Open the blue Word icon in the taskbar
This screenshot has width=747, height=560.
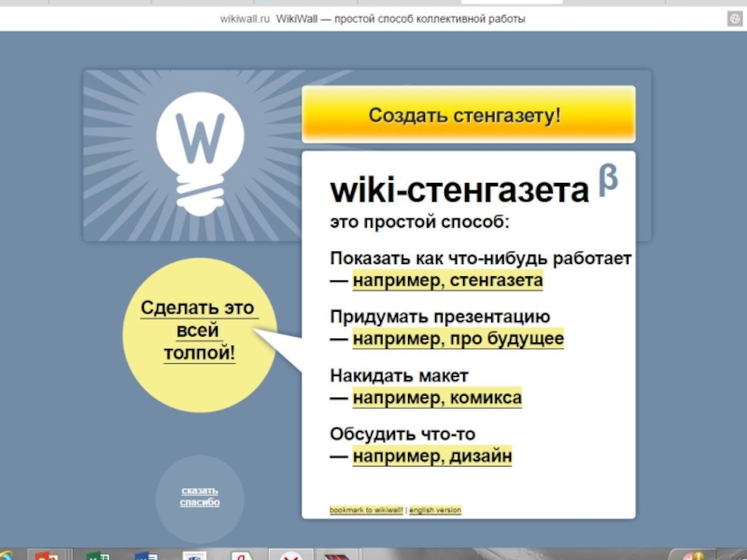pyautogui.click(x=147, y=555)
